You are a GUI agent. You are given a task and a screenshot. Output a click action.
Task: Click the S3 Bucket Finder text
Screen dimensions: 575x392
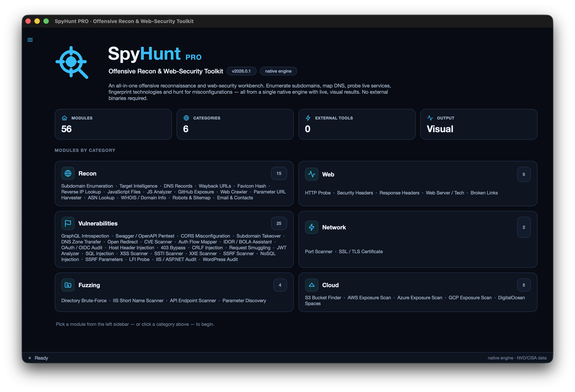click(x=323, y=298)
